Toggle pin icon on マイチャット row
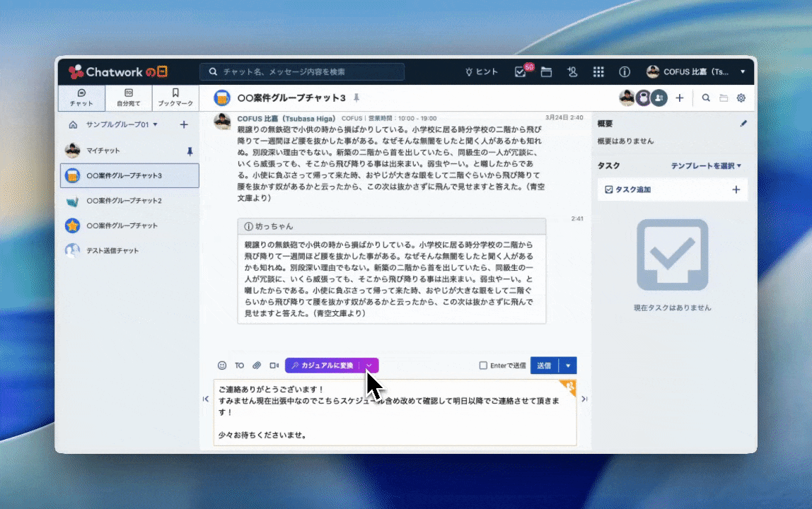 (190, 151)
